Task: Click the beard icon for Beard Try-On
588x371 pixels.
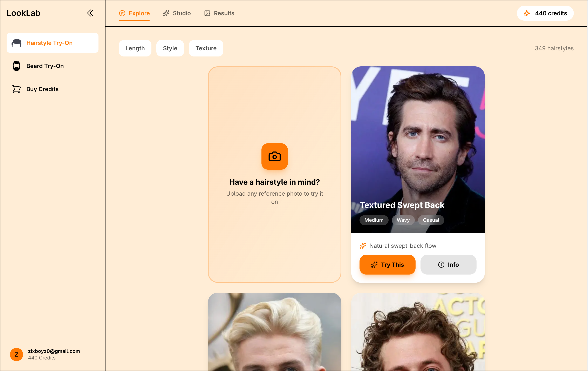Action: click(16, 66)
